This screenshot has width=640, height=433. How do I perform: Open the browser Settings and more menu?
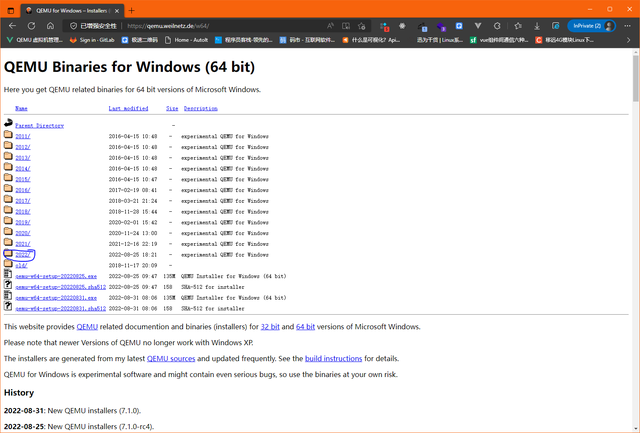click(627, 26)
